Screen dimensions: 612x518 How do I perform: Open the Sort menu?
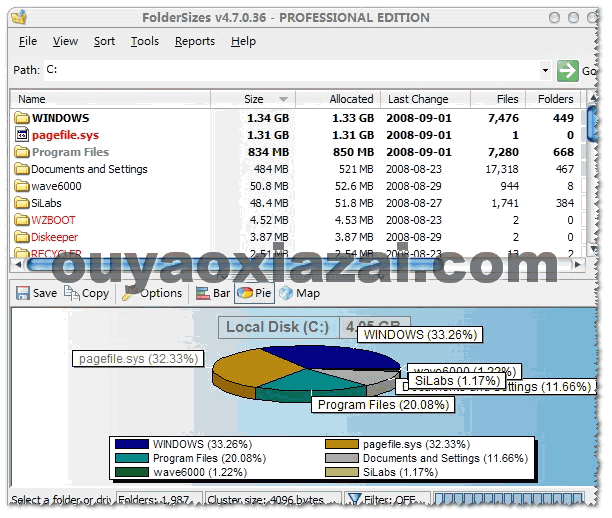point(104,41)
